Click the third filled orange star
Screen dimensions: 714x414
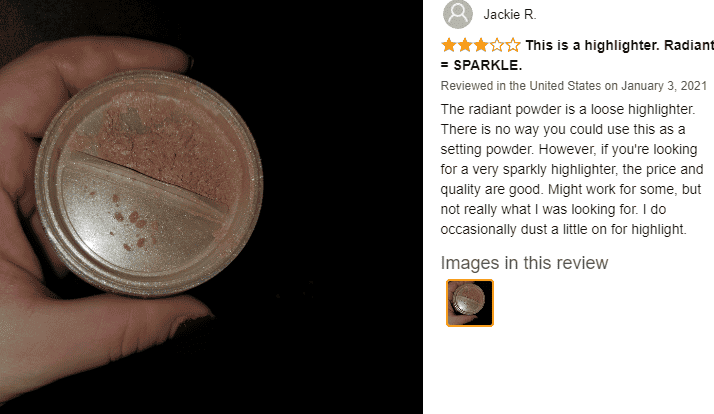click(x=481, y=45)
